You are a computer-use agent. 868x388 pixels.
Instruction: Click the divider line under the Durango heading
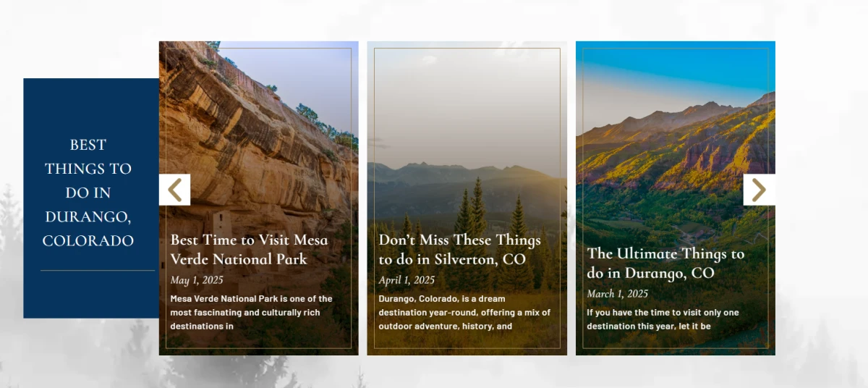coord(98,271)
